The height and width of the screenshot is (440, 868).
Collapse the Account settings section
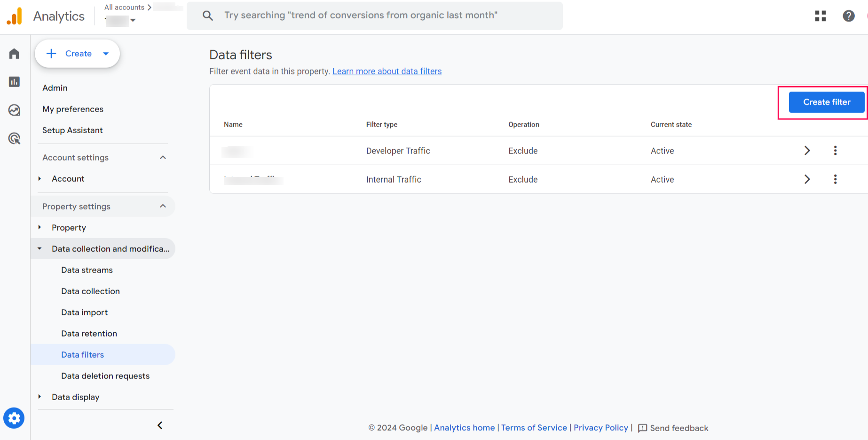click(163, 158)
